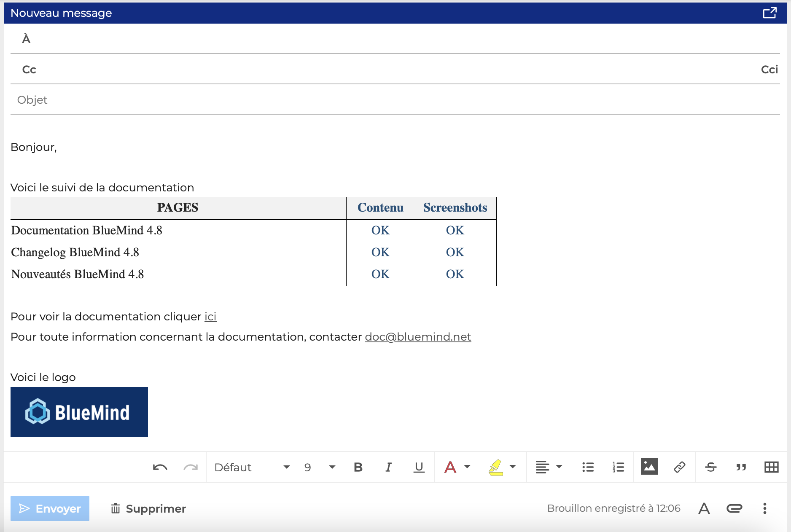Screen dimensions: 791x532
Task: Insert an image into the message
Action: tap(649, 466)
